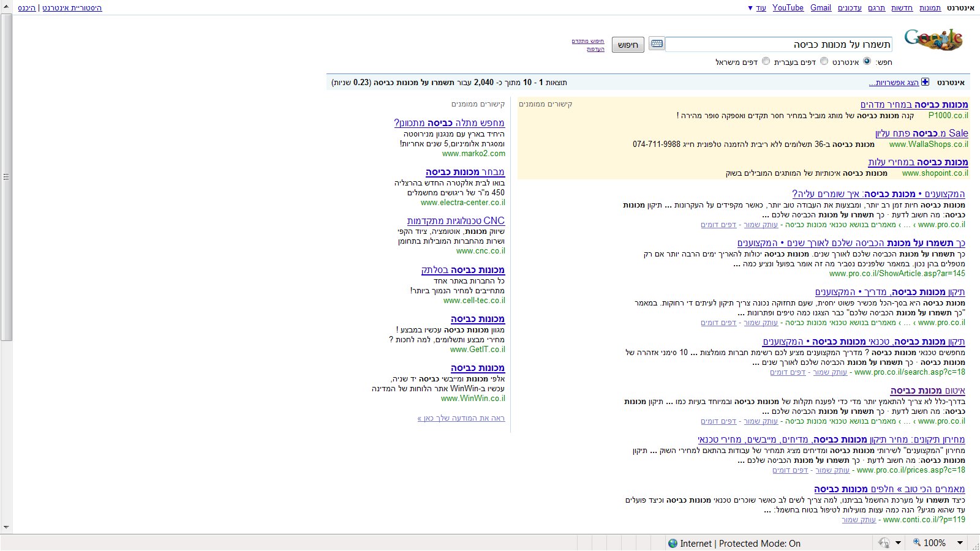Click the חיפוש search button
This screenshot has height=551, width=980.
(x=628, y=45)
